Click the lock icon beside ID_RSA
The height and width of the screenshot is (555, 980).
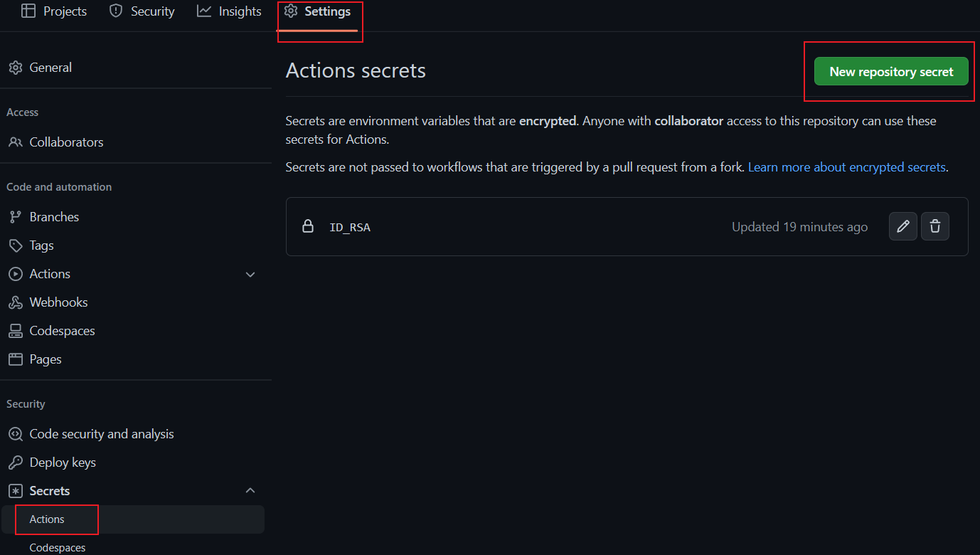point(308,226)
